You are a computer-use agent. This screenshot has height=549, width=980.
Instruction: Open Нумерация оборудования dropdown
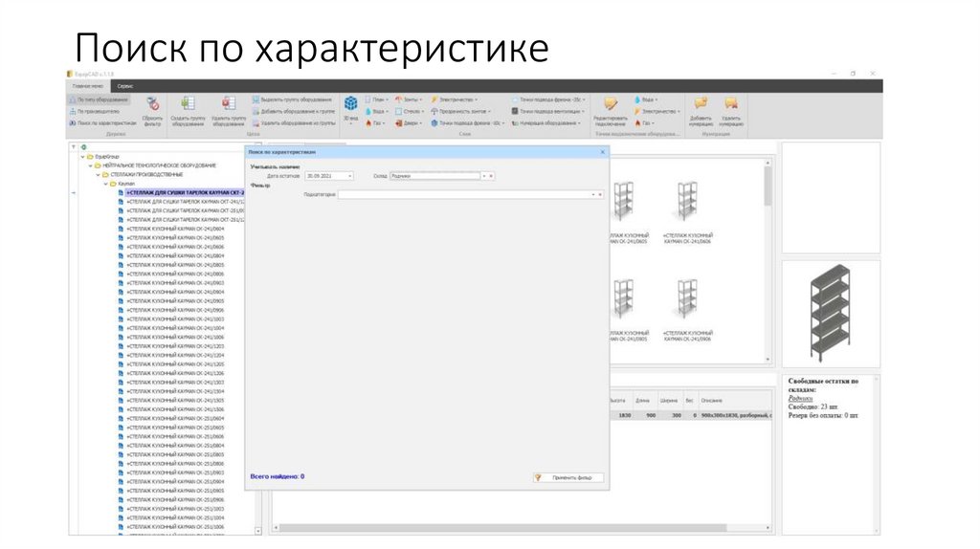point(546,123)
